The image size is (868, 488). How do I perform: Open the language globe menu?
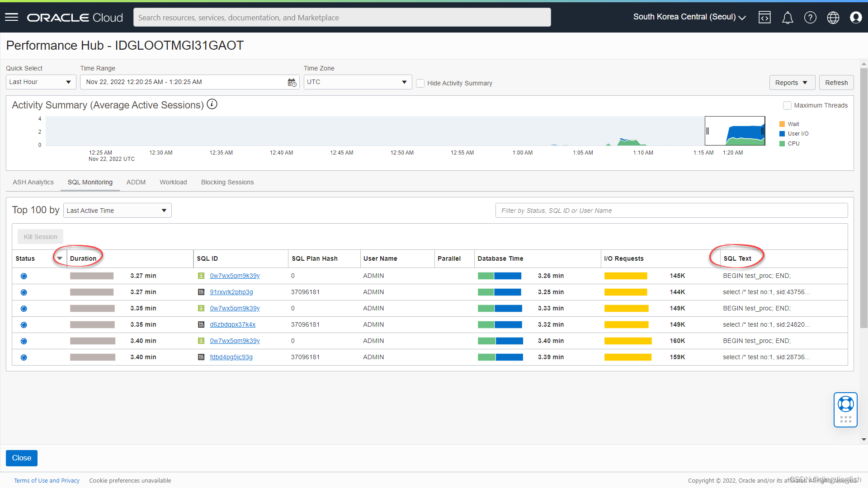pos(833,17)
